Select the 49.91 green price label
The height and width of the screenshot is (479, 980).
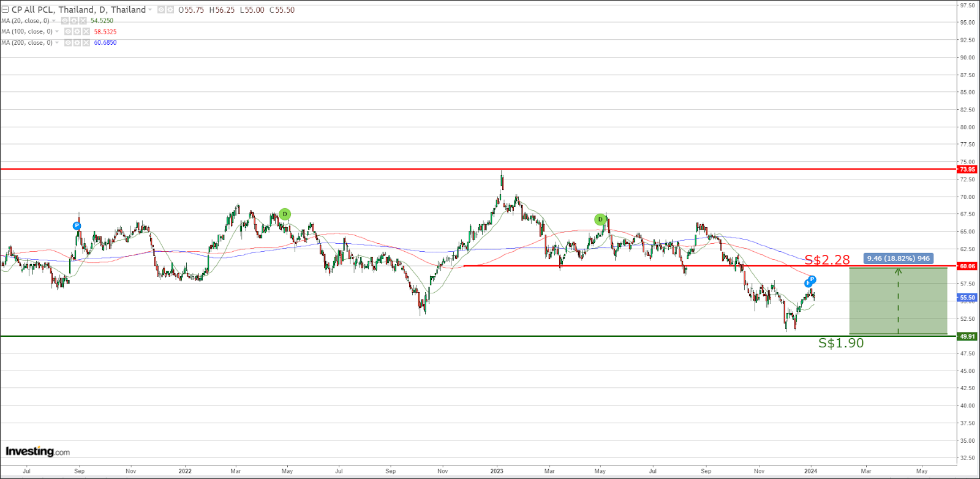click(x=967, y=336)
